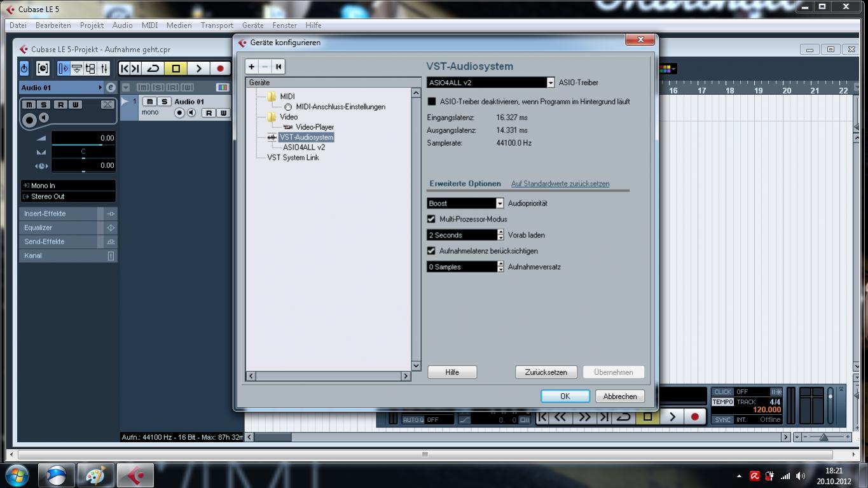Click the Hilfe button in the dialog

tap(452, 372)
